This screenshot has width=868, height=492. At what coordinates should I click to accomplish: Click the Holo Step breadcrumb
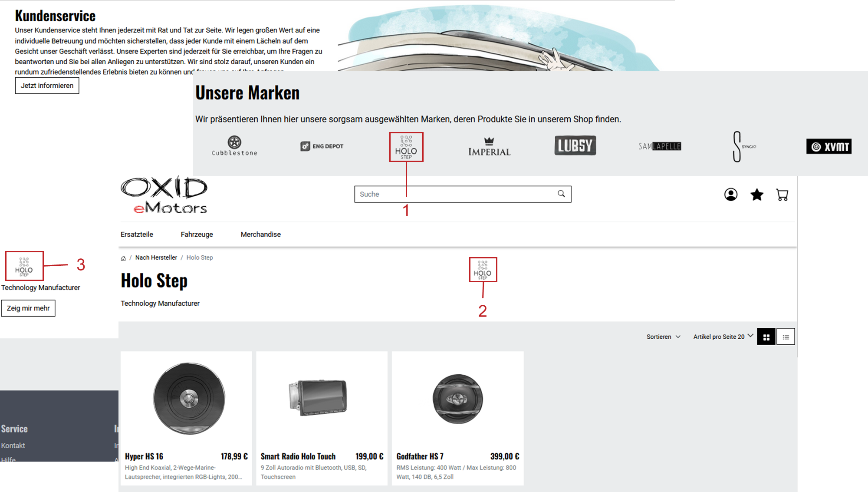(x=200, y=258)
